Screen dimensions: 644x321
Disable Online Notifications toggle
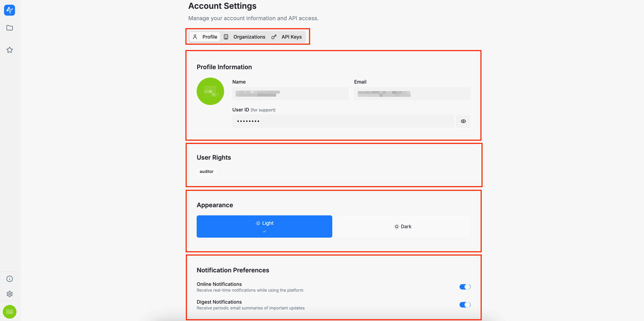(x=465, y=287)
